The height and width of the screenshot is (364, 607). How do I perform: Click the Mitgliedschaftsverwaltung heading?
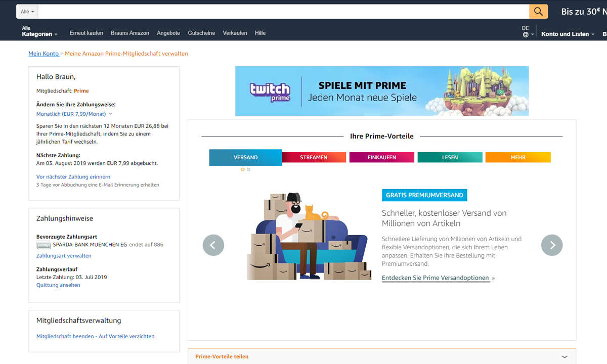point(78,321)
